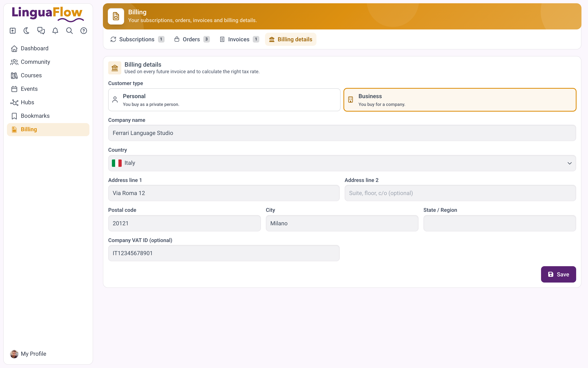Click the Postal code field
The height and width of the screenshot is (368, 588).
click(x=184, y=223)
